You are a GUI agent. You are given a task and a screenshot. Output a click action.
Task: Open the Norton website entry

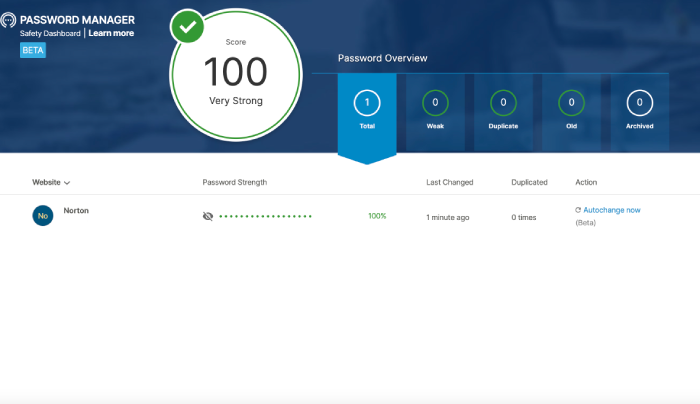pyautogui.click(x=76, y=210)
